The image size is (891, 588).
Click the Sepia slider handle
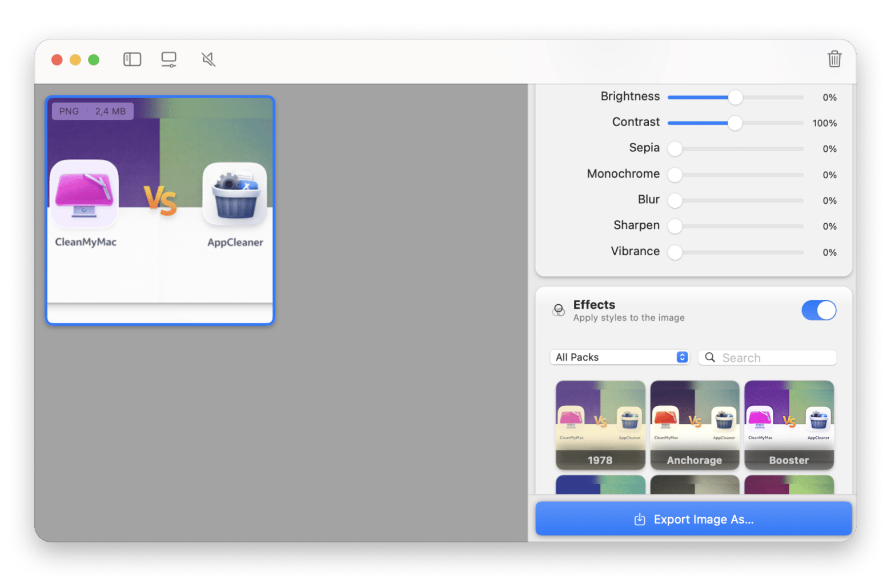click(x=675, y=149)
